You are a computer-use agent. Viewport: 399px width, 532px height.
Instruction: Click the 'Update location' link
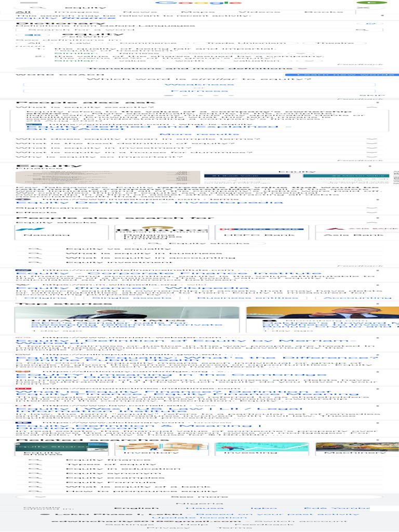pos(199,518)
